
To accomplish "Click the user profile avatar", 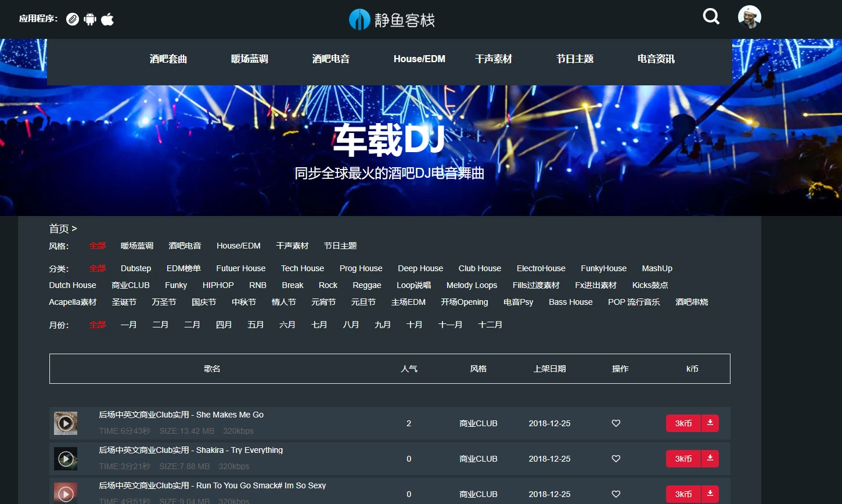I will pyautogui.click(x=749, y=17).
